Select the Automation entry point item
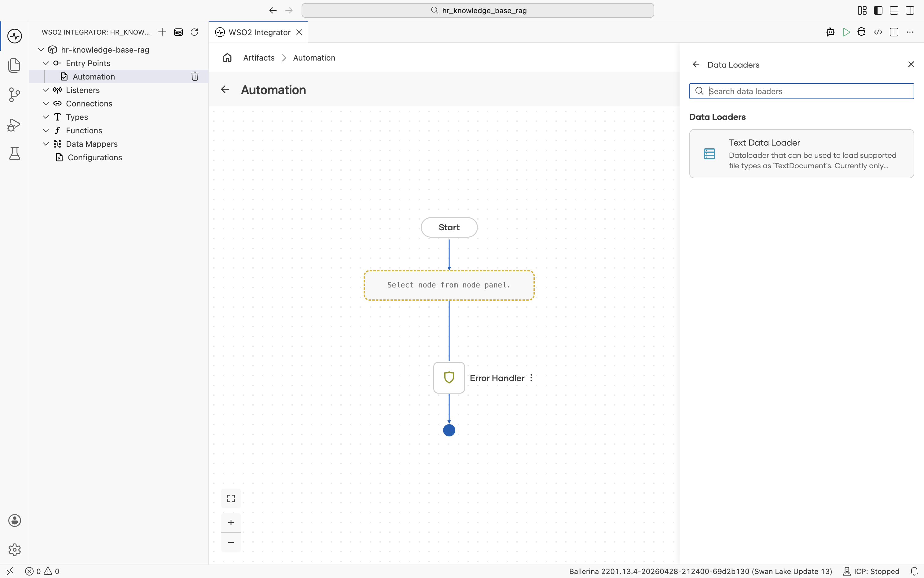This screenshot has width=924, height=578. [119, 76]
